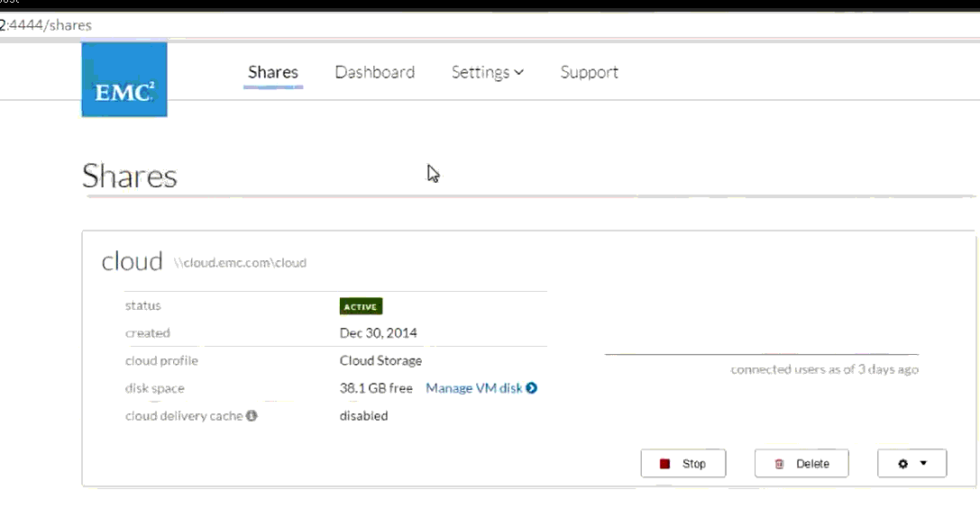The height and width of the screenshot is (508, 980).
Task: Click the Cloud Storage profile value
Action: pos(380,360)
